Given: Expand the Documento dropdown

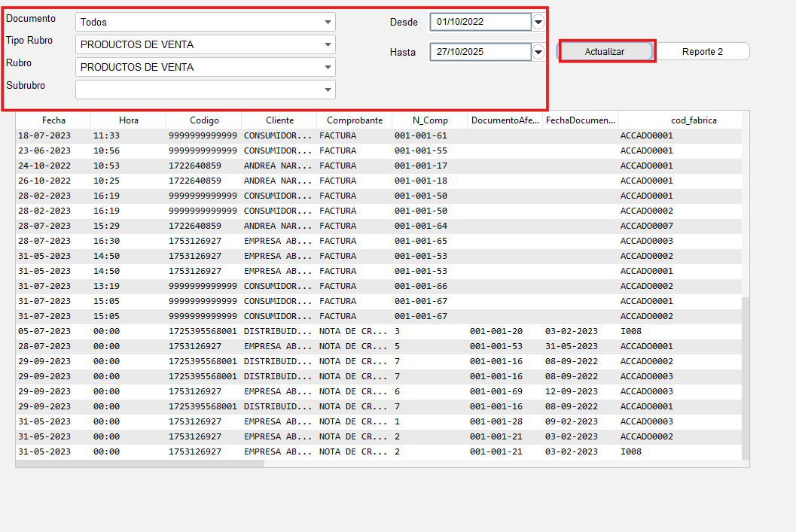Looking at the screenshot, I should click(x=328, y=23).
